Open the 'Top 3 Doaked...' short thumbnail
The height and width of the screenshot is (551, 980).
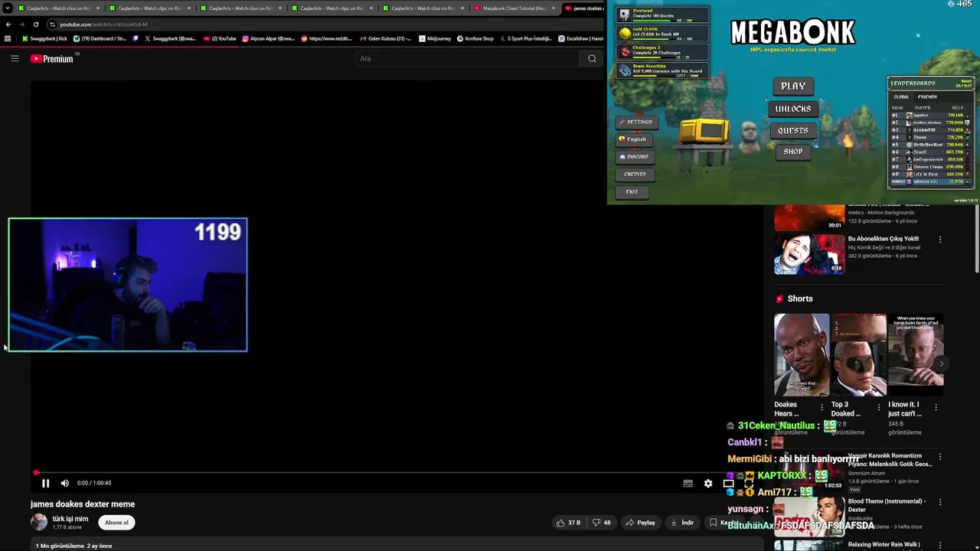pos(859,354)
